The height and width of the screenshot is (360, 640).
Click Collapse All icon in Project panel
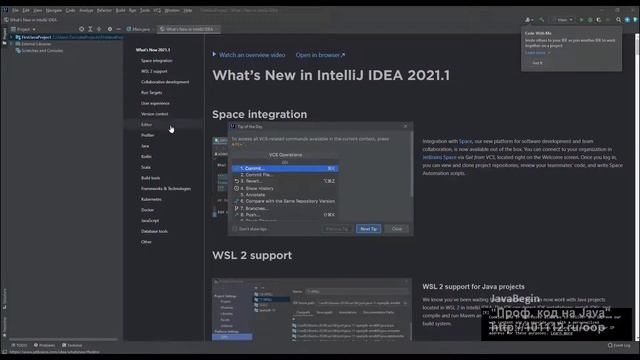99,29
